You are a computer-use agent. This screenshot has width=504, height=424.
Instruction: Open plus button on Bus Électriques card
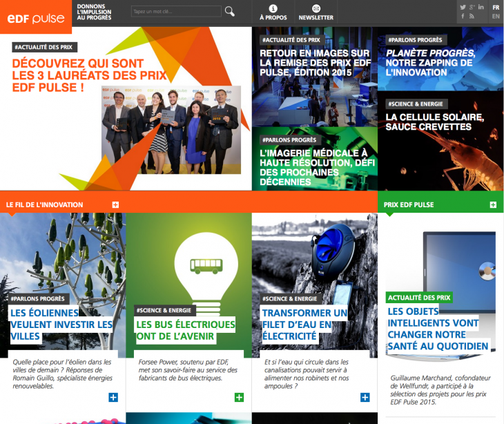[x=239, y=397]
